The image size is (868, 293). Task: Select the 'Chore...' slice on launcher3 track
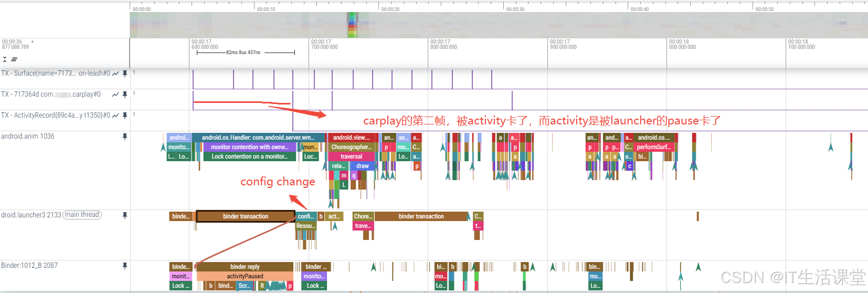tap(363, 216)
